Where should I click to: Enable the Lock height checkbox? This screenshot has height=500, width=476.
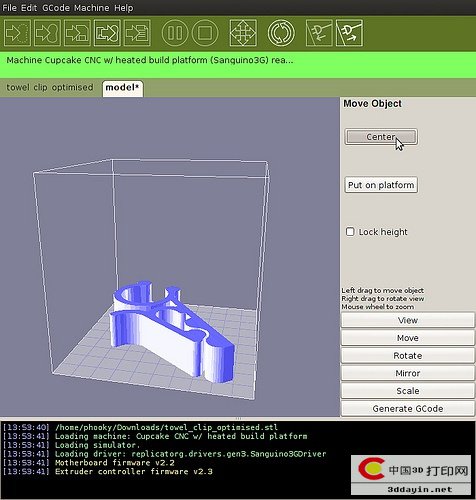click(350, 232)
